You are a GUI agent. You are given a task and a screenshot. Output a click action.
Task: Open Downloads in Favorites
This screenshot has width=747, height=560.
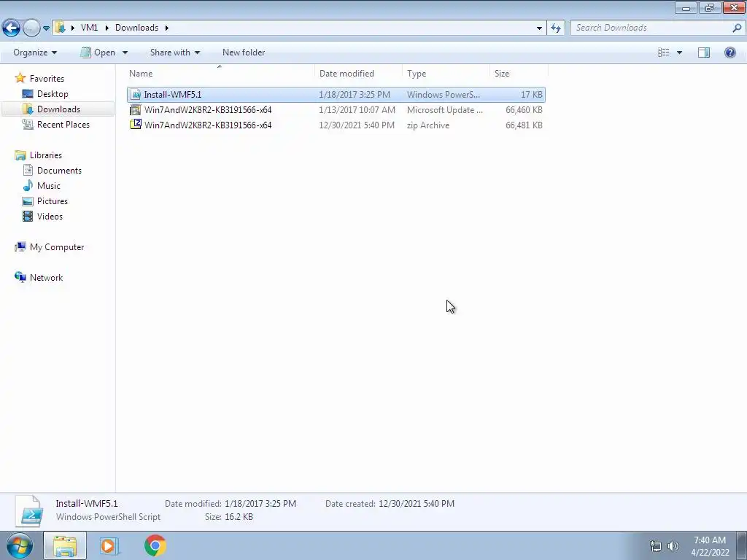[x=58, y=109]
